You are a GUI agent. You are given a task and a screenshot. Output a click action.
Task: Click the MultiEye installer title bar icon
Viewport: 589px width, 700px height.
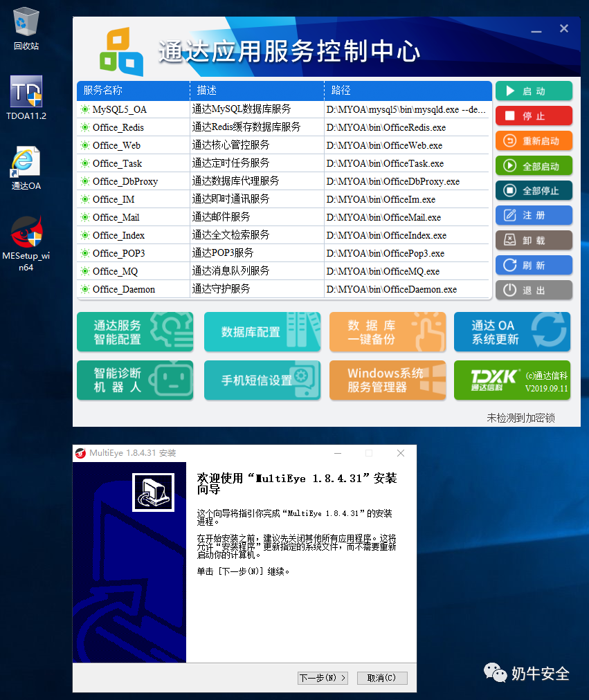[80, 453]
